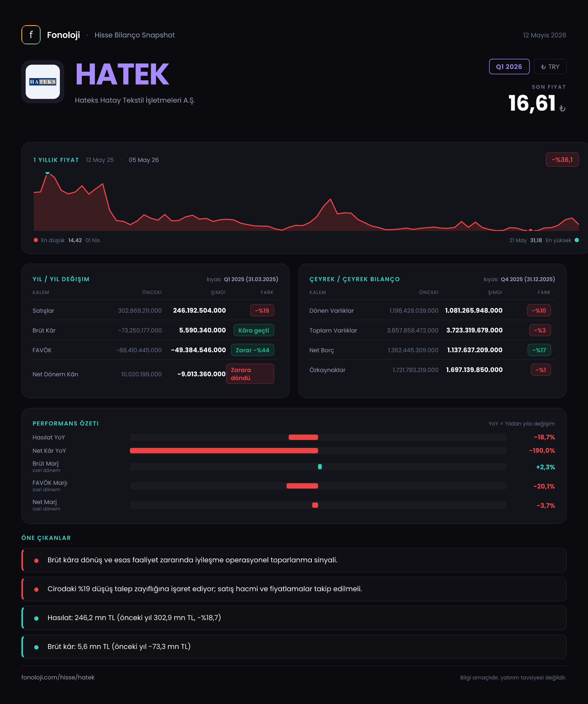Image resolution: width=588 pixels, height=704 pixels.
Task: Click the -18,7% Hasılat YoY value
Action: click(x=544, y=437)
